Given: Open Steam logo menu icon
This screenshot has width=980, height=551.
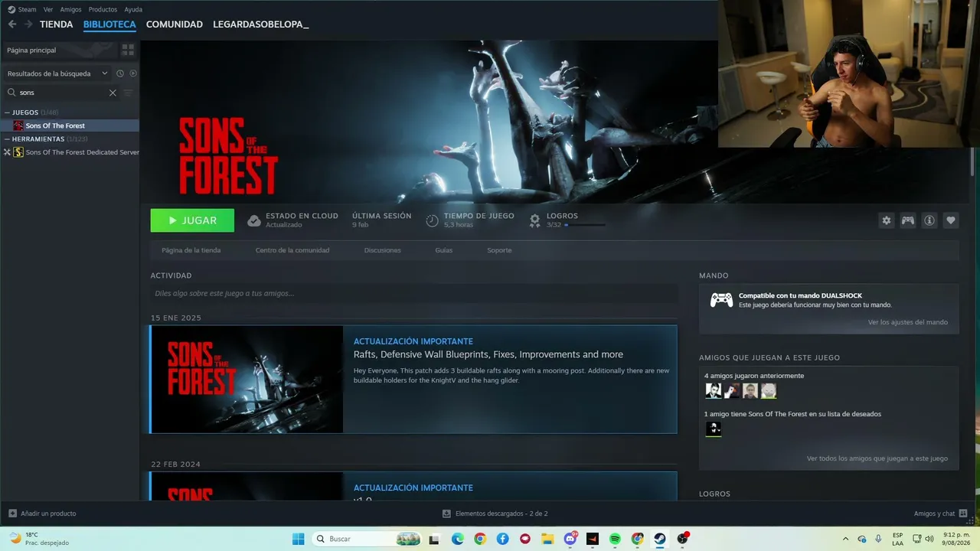Looking at the screenshot, I should 11,9.
